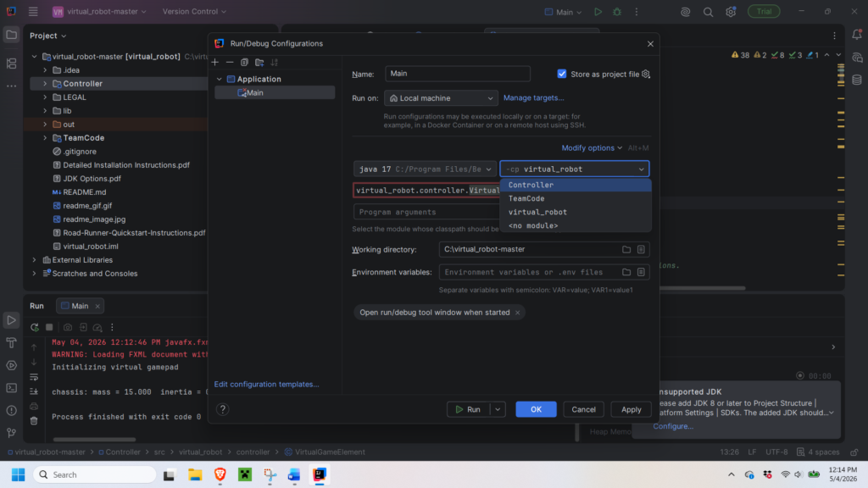Open the java 17 JRE dropdown
Image resolution: width=868 pixels, height=488 pixels.
tap(425, 169)
